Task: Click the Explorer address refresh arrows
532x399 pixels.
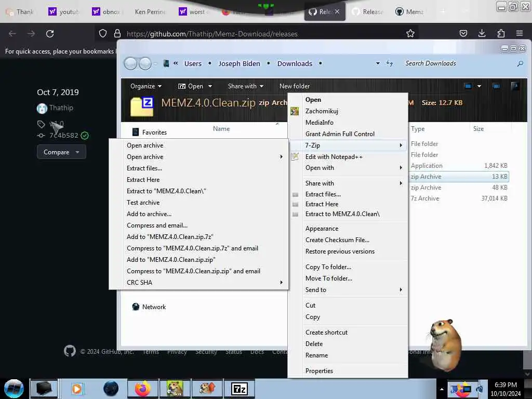Action: (390, 63)
